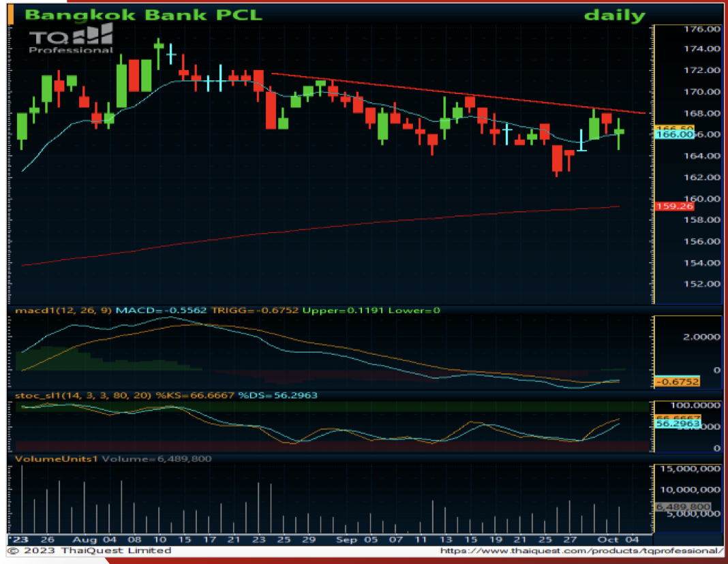Click the 2023 ThaiQuest Limited copyright text
Screen dimensions: 728x564
89,550
